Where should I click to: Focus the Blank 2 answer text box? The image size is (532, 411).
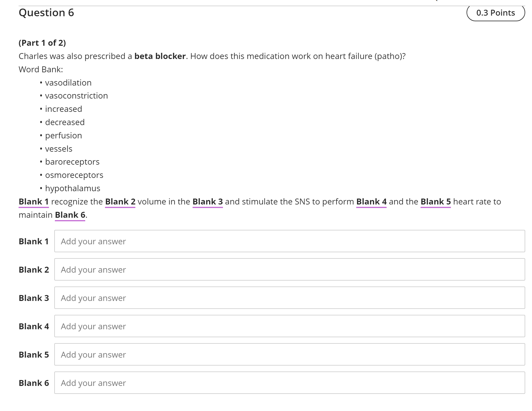point(289,269)
